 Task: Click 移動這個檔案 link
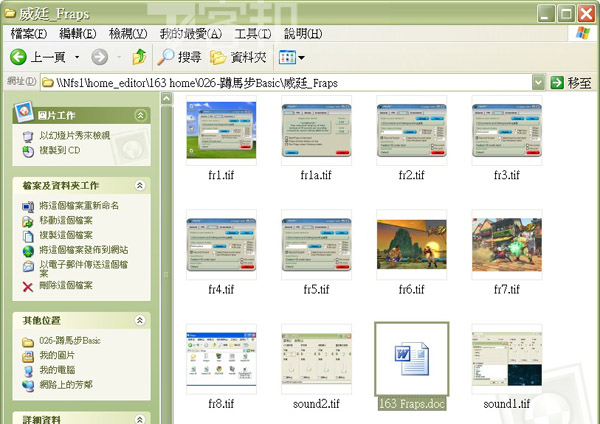point(66,220)
